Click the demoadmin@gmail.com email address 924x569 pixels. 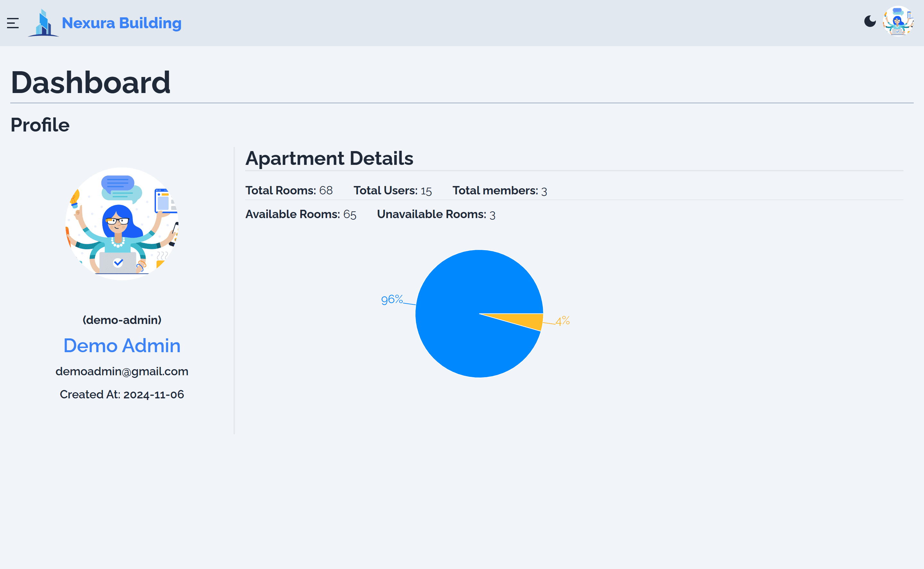click(x=122, y=371)
